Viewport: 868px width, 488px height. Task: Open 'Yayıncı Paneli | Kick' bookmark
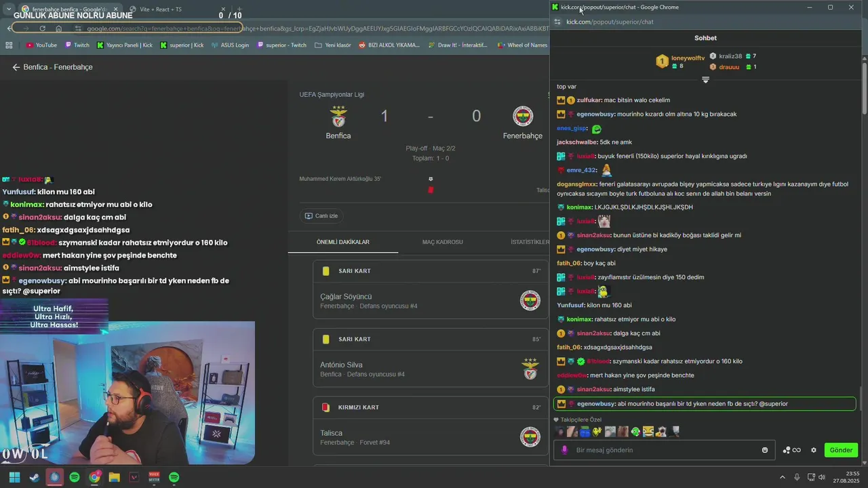(x=125, y=45)
